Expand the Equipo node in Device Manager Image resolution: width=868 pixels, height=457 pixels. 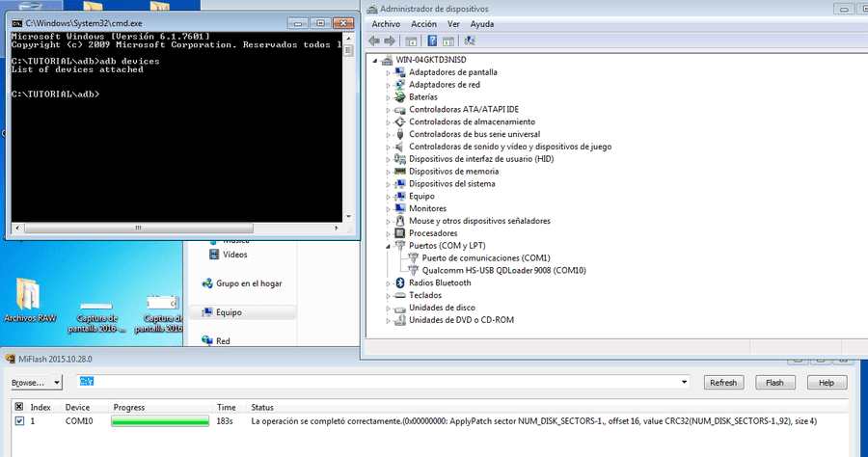pos(388,197)
